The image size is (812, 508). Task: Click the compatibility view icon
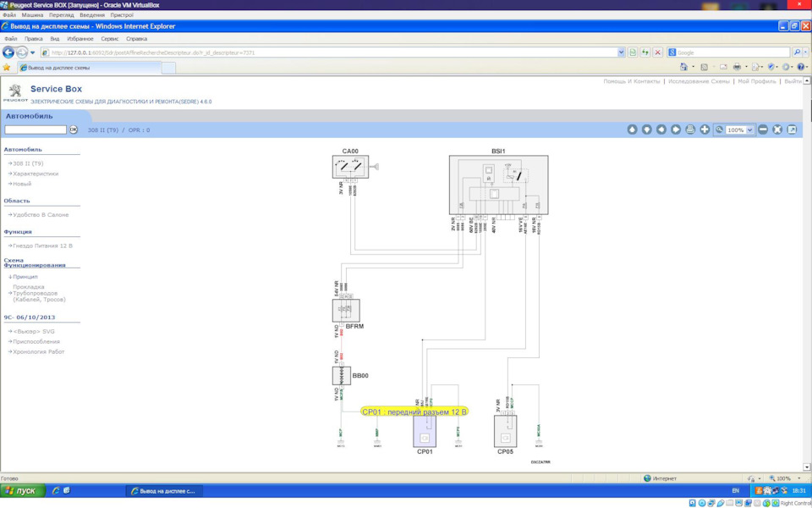click(633, 52)
